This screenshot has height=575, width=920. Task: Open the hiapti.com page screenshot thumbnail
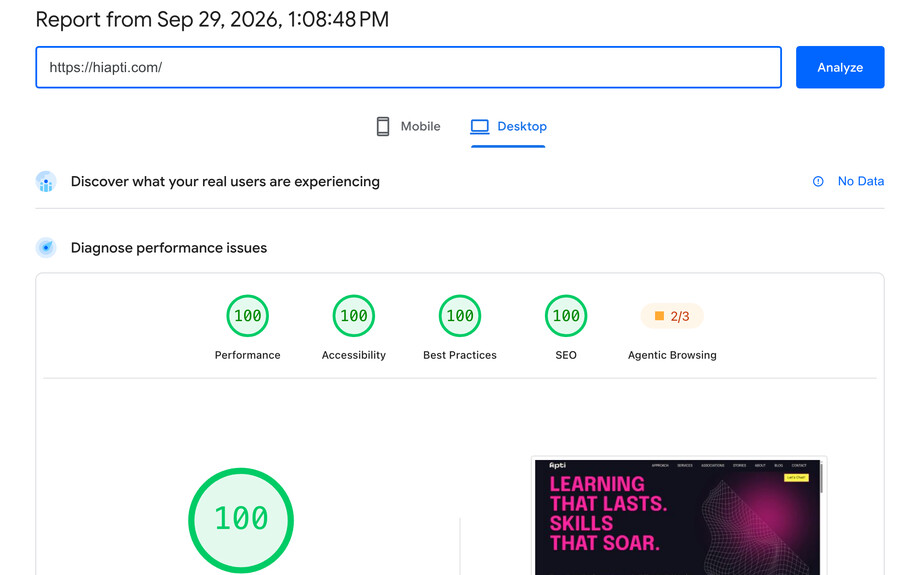pos(679,516)
